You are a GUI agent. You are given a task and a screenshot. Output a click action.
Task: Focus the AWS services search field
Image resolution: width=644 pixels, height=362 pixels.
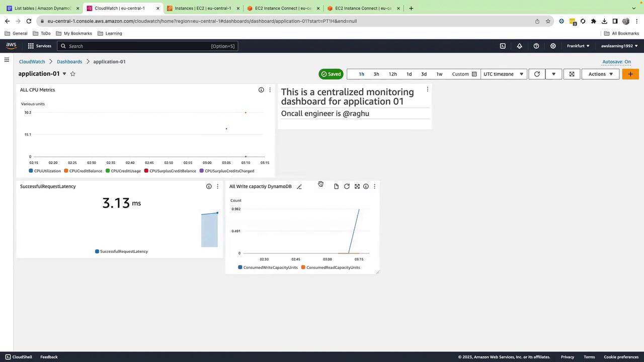coord(147,46)
